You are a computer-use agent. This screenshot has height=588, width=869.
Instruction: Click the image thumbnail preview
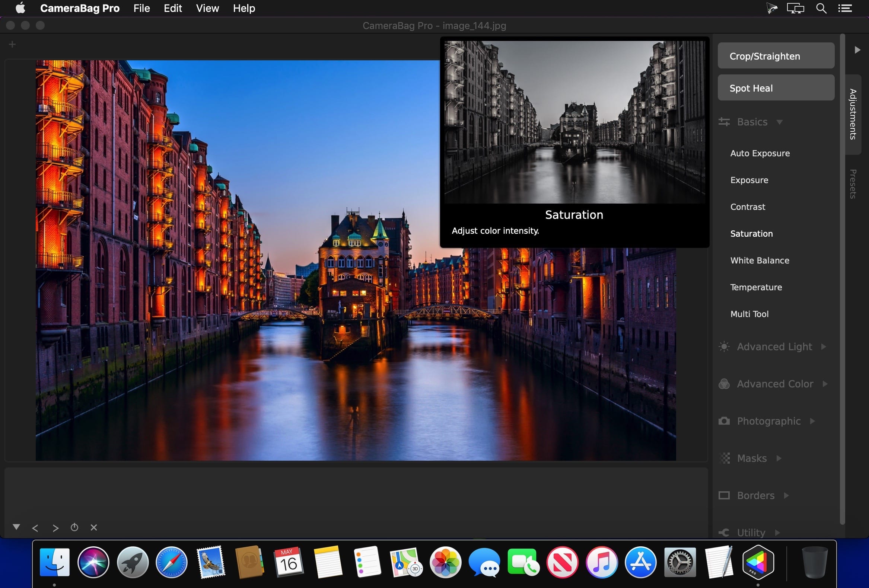574,121
